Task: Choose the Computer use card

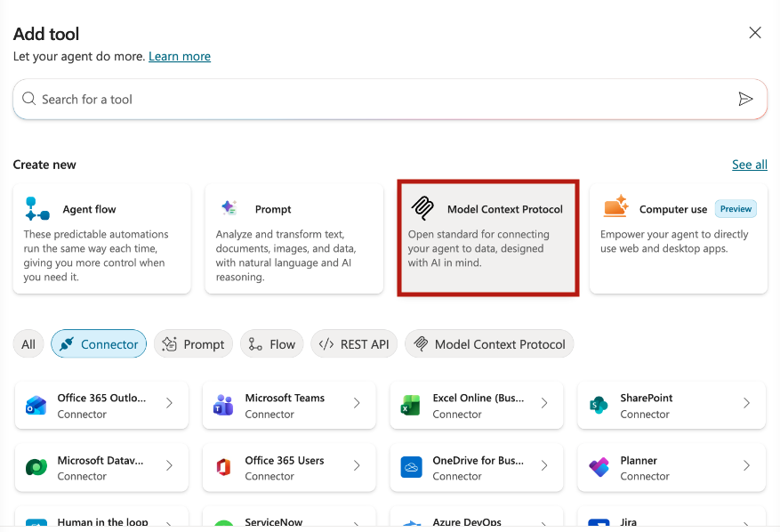Action: [x=679, y=239]
